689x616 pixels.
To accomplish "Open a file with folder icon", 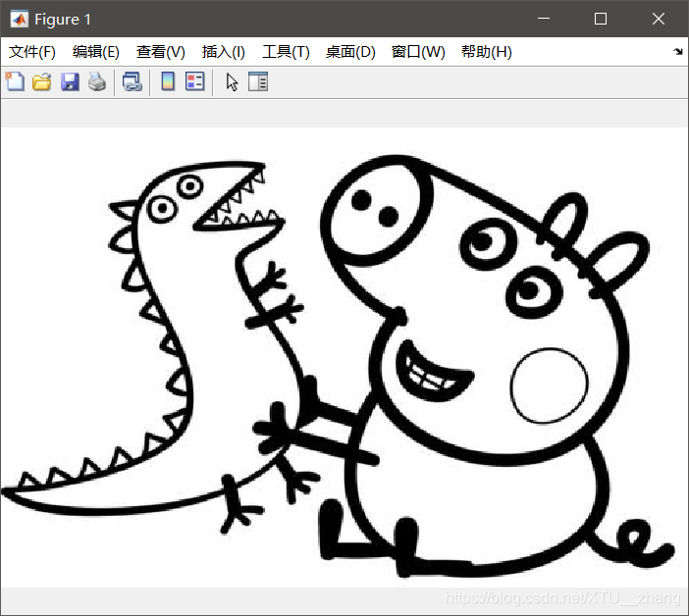I will coord(42,82).
